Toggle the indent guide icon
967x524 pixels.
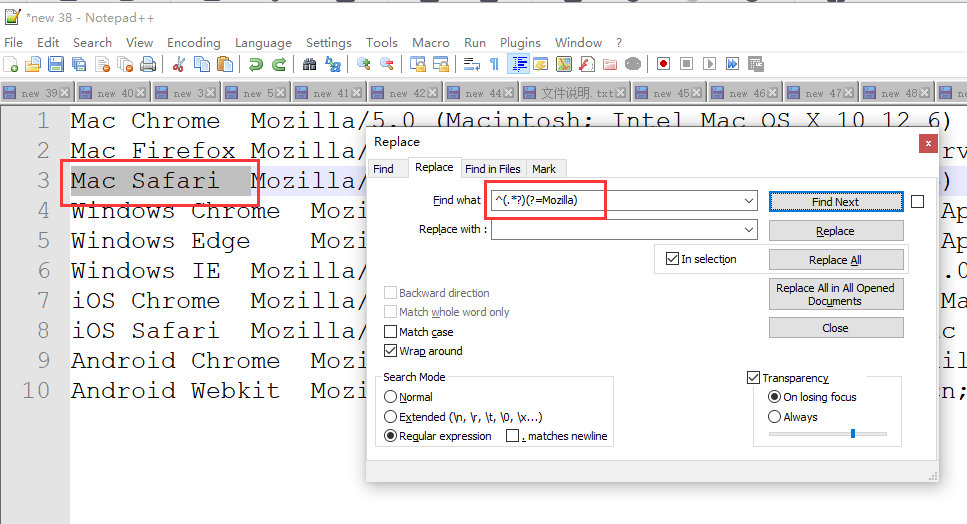[518, 64]
